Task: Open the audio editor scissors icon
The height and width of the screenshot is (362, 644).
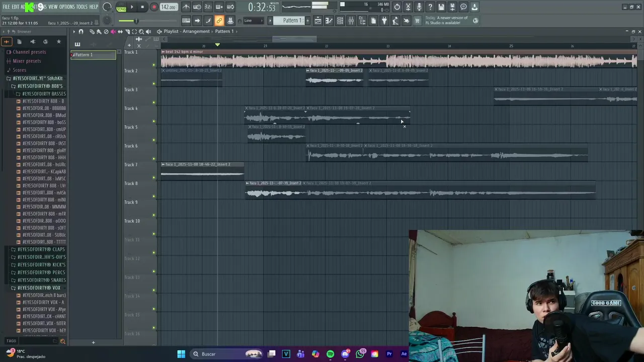Action: point(408,7)
